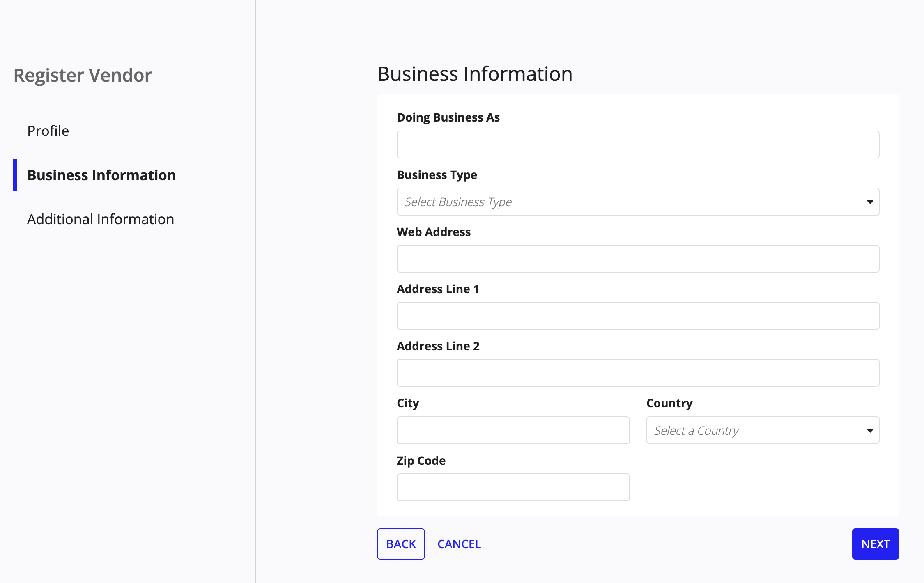Click the Additional Information nav item
The width and height of the screenshot is (924, 583).
100,218
